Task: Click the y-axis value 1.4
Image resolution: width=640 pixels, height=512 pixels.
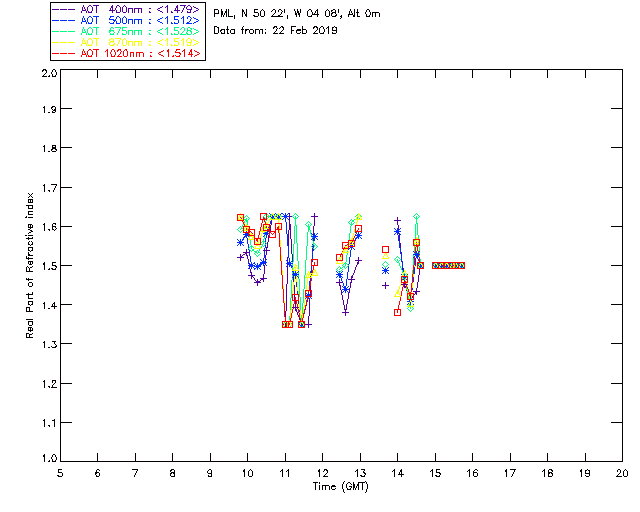Action: click(x=49, y=305)
